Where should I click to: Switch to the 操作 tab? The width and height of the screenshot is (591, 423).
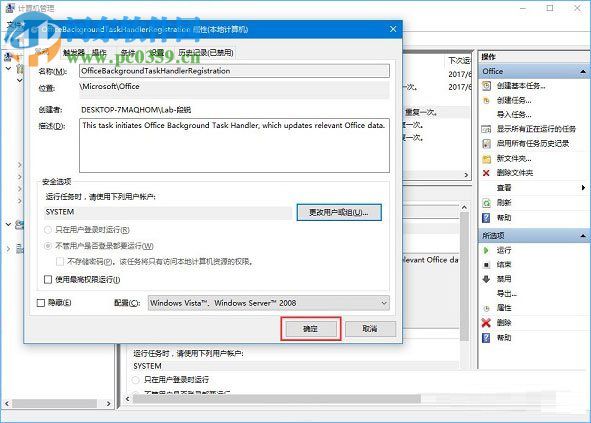[99, 52]
